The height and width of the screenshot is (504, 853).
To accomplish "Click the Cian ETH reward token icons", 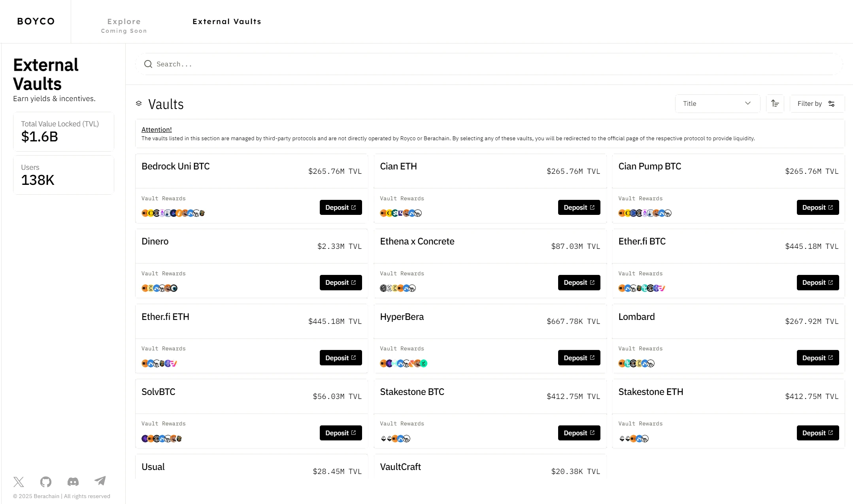I will tap(401, 213).
